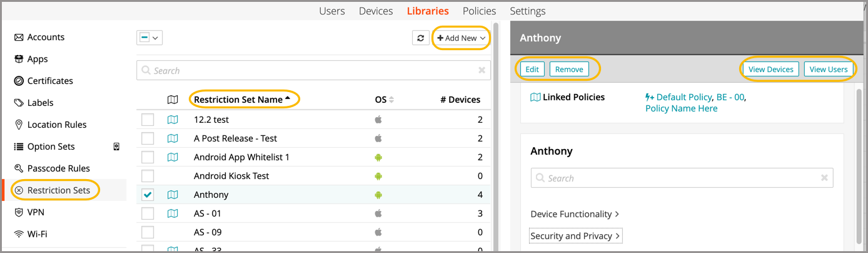Click the View Devices button
868x253 pixels.
pyautogui.click(x=770, y=69)
